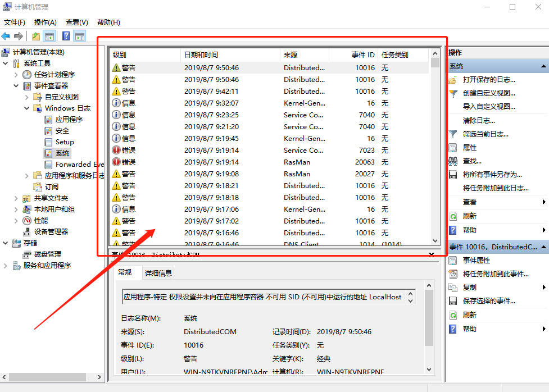This screenshot has width=549, height=392.
Task: Open the 查看(V) menu
Action: click(x=76, y=22)
